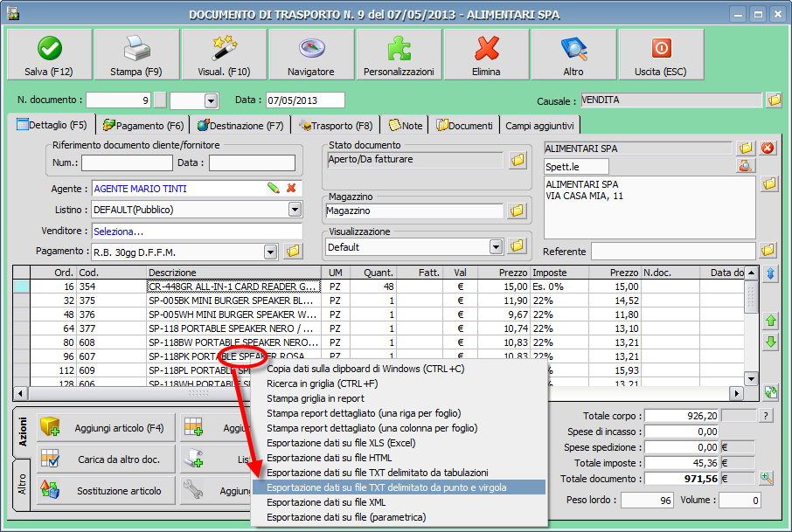792x532 pixels.
Task: Click blue up-down arrow icon beside grid
Action: 771,273
